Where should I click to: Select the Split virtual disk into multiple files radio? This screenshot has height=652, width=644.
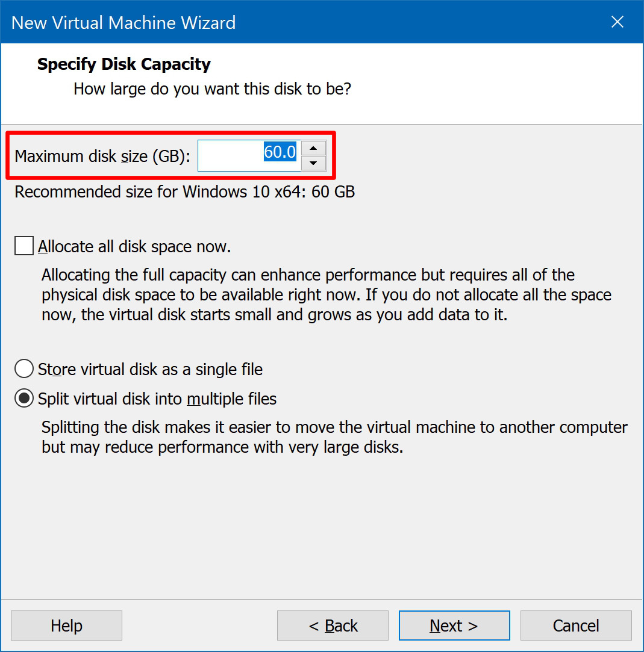[24, 399]
